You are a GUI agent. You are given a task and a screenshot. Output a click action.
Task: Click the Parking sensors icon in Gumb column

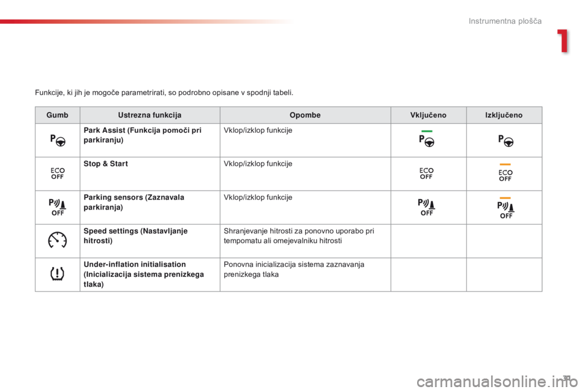coord(58,207)
